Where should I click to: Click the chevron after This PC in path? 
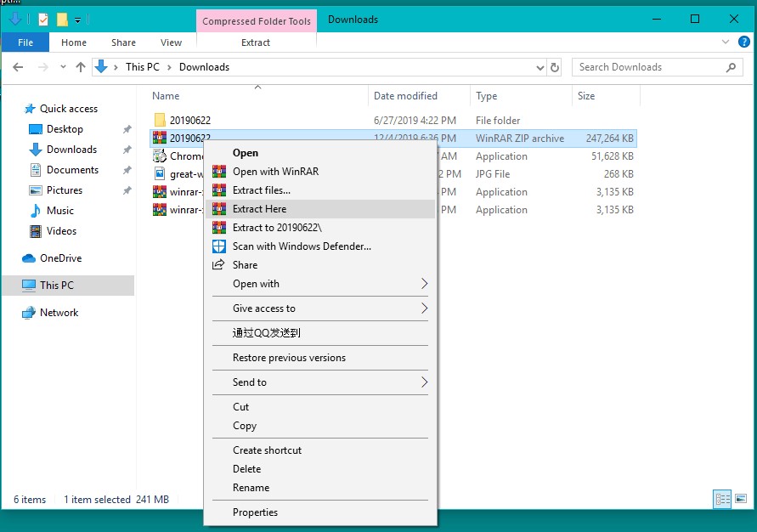pos(169,68)
